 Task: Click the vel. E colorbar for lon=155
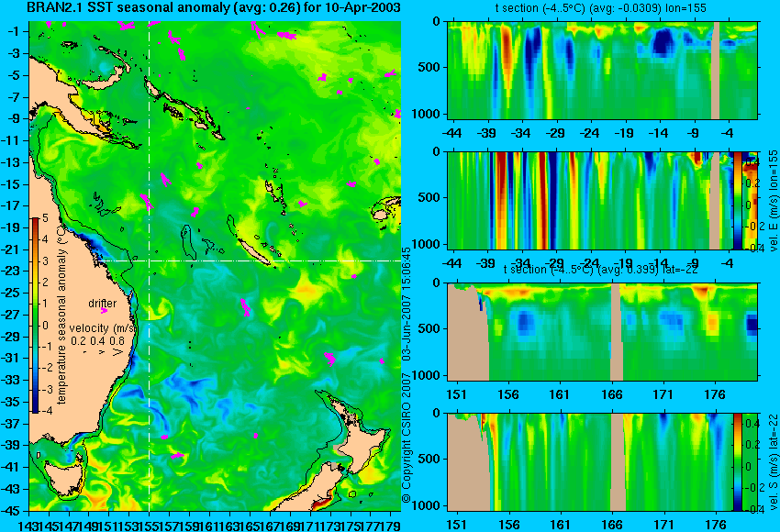tap(737, 200)
